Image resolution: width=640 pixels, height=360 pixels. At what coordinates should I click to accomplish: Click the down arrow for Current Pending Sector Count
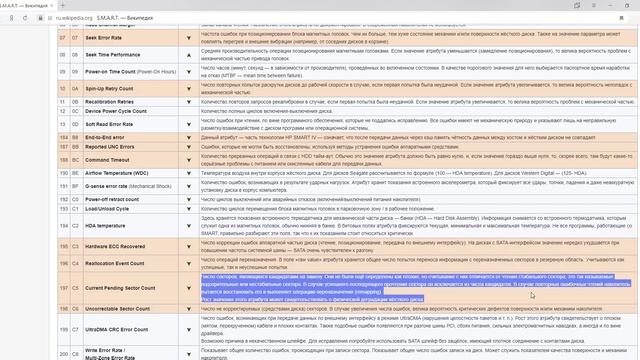[x=189, y=288]
